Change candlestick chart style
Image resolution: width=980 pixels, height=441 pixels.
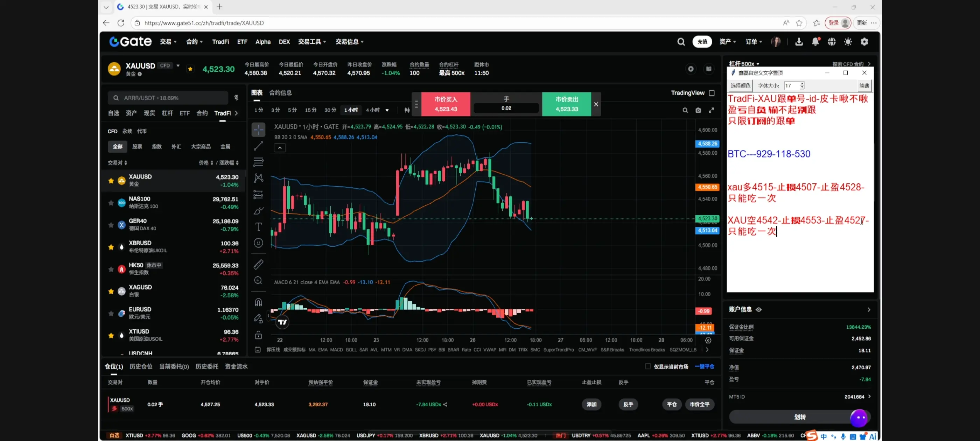(407, 110)
